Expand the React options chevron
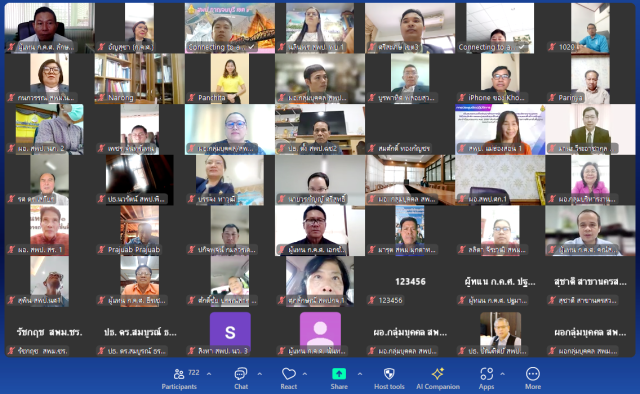Screen dimensions: 640x394 [x=305, y=374]
